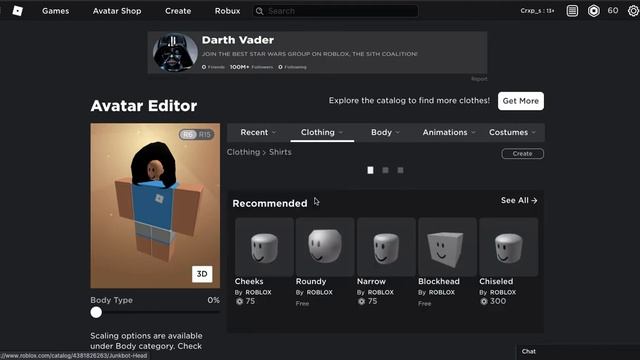Click the See All link
The image size is (640, 360).
[x=519, y=200]
